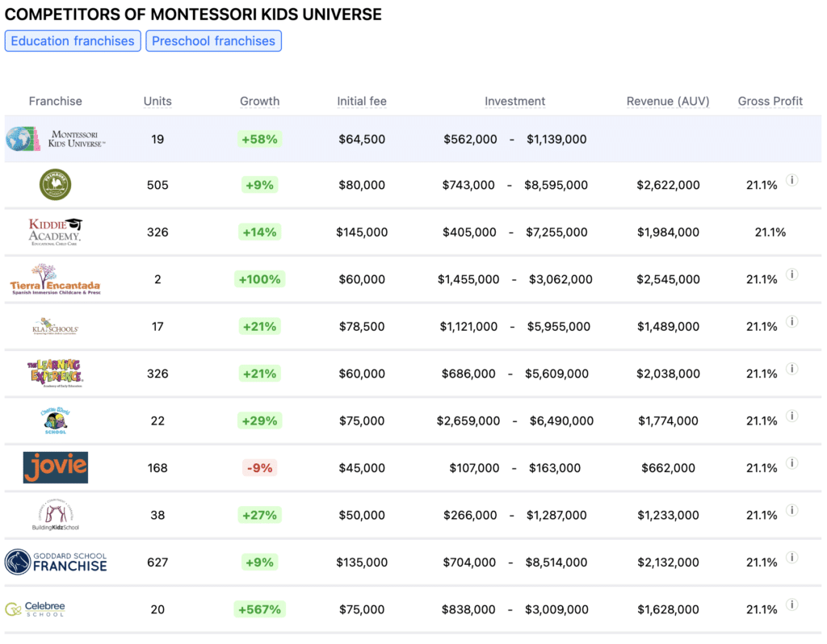
Task: Open the Montessori Kids Universe logo
Action: coord(56,139)
